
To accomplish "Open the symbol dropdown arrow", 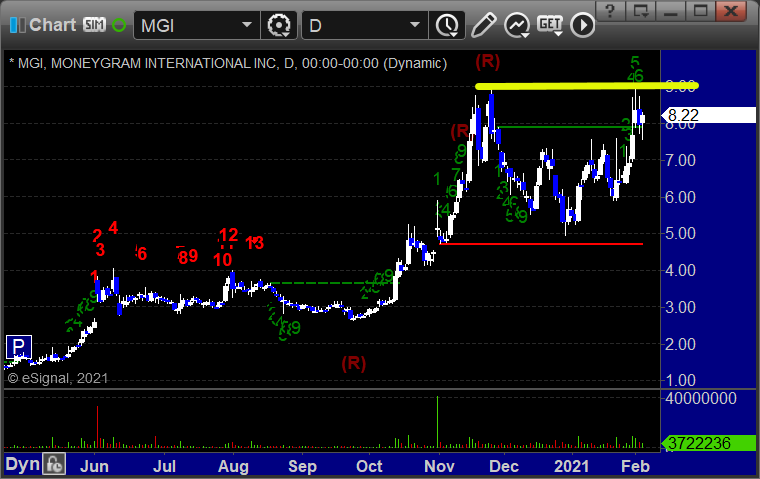I will pos(247,25).
